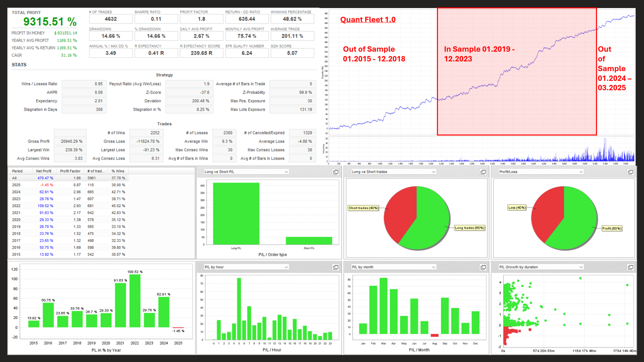Click the Long trades (60%) pie label
Screen dimensions: 644x362
[x=469, y=228]
